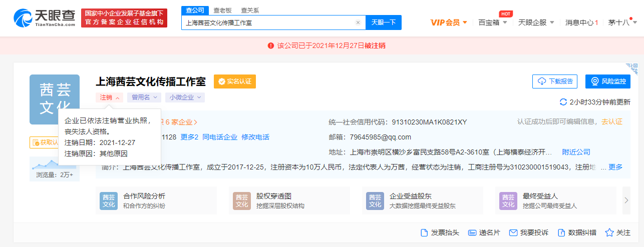This screenshot has height=247, width=644.
Task: Open 最终受益人 card
Action: click(x=556, y=200)
